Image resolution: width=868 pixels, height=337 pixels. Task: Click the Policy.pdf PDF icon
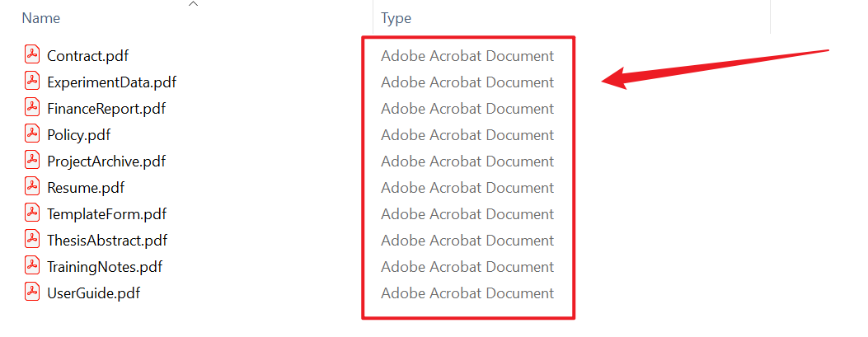pos(32,134)
